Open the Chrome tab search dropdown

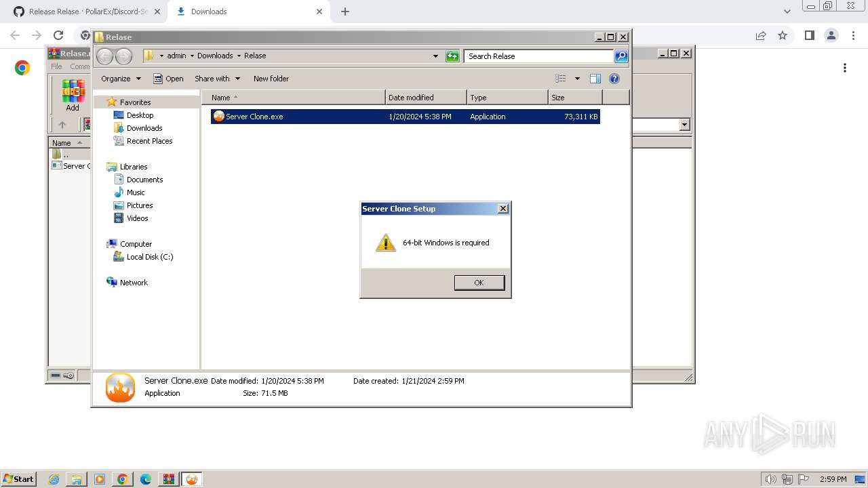(787, 12)
